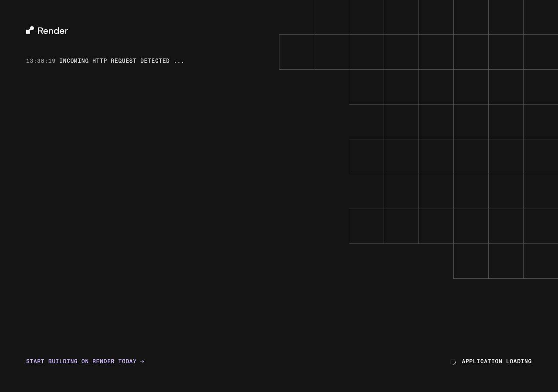Click the word DETECTED in the log line
Viewport: 558px width, 392px height.
click(x=155, y=61)
